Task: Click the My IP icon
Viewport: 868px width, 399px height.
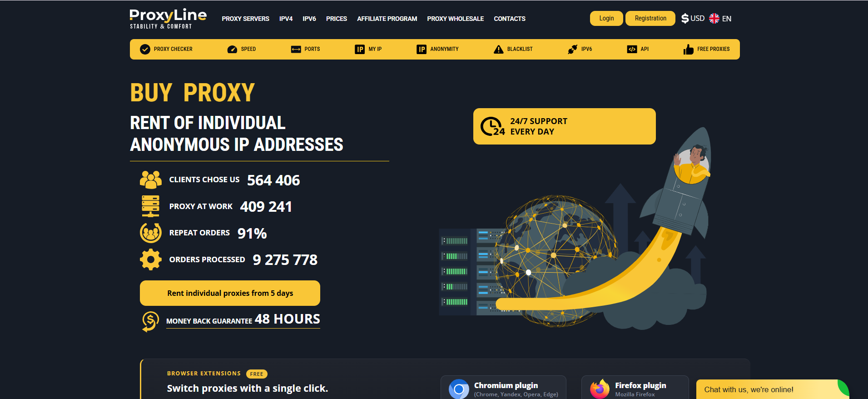Action: point(360,49)
